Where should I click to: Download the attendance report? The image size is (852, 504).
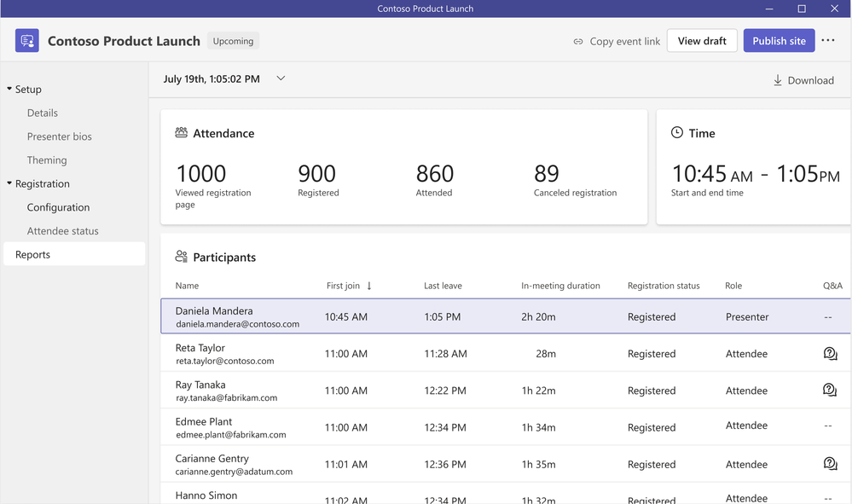[x=803, y=80]
